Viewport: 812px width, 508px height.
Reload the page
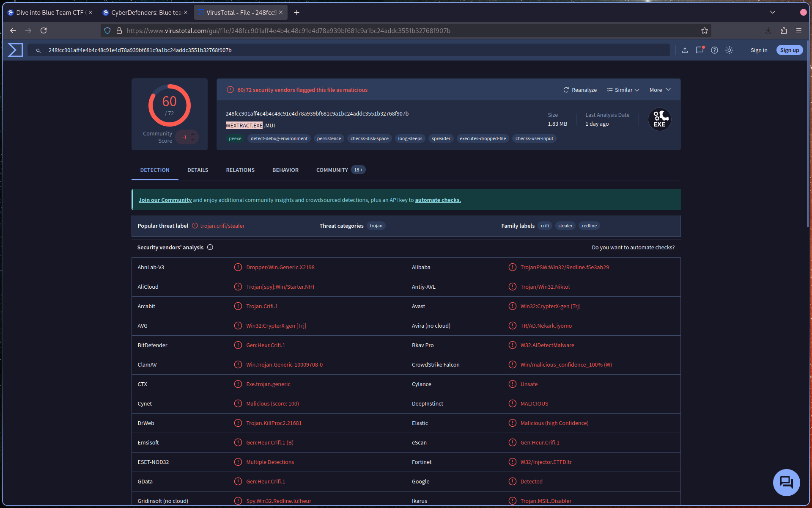[44, 30]
